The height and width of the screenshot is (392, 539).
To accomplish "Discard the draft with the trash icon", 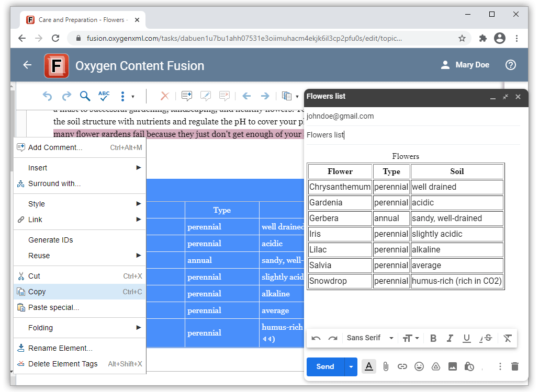I will pyautogui.click(x=515, y=366).
